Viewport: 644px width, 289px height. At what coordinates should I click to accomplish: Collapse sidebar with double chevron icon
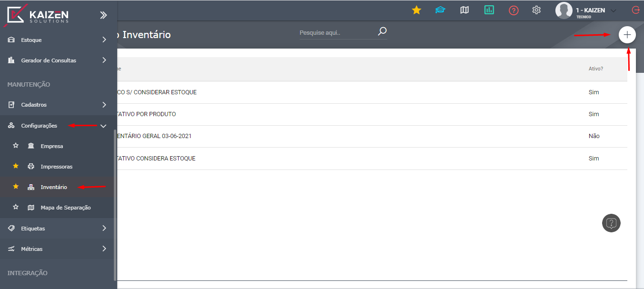pyautogui.click(x=103, y=15)
